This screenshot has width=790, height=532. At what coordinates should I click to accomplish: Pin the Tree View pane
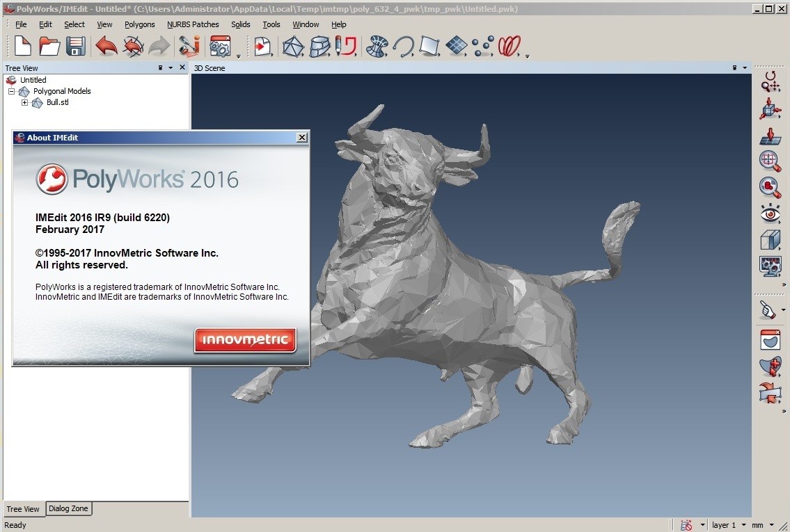[161, 67]
